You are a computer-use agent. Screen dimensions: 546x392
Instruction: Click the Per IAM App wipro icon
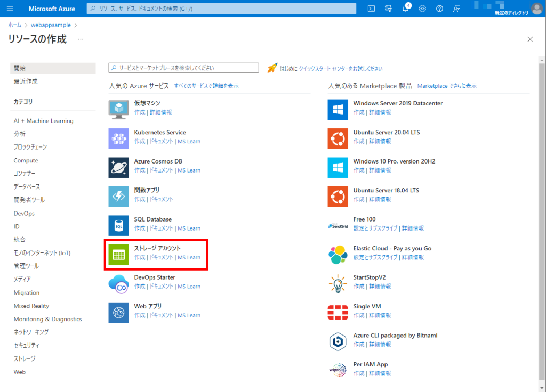338,371
